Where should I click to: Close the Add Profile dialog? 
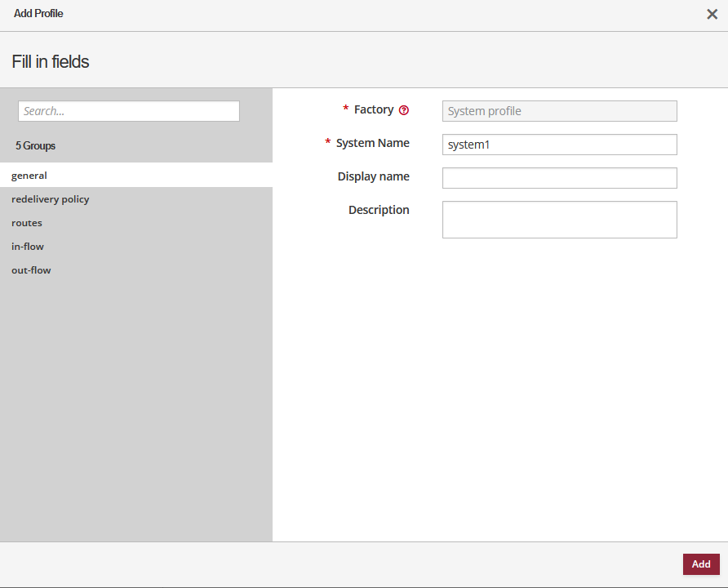(712, 14)
